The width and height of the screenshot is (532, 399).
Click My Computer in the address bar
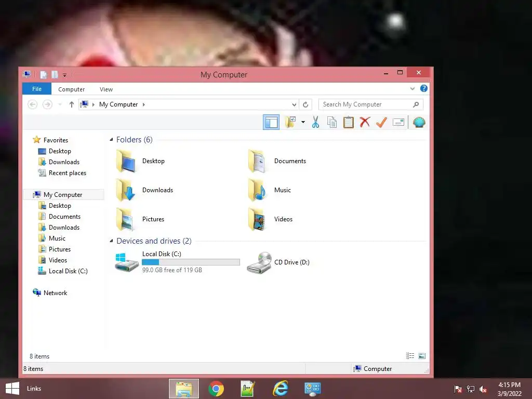pos(118,104)
